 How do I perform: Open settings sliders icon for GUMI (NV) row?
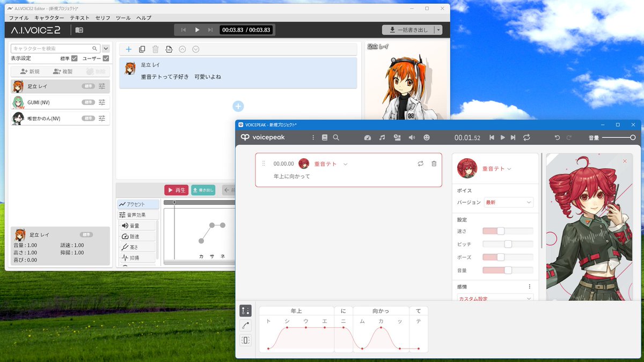tap(102, 102)
